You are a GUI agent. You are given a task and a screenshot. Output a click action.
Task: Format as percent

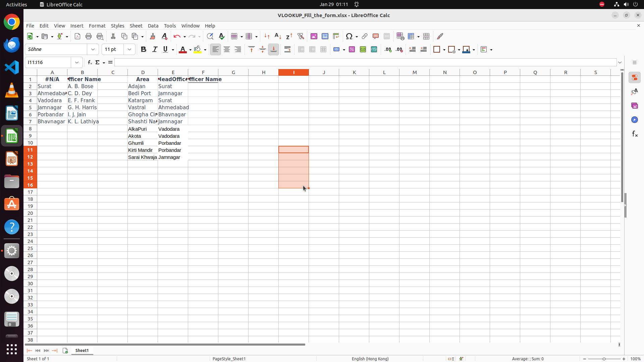tap(352, 49)
